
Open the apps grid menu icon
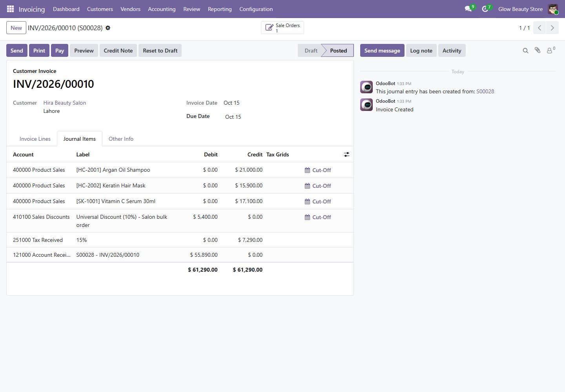[11, 9]
